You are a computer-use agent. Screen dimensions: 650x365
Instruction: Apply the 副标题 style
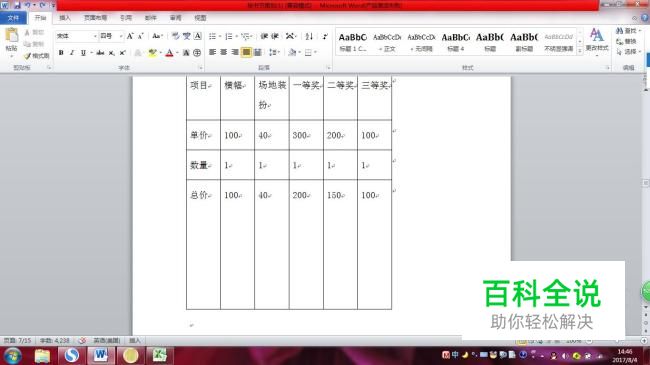tap(524, 42)
